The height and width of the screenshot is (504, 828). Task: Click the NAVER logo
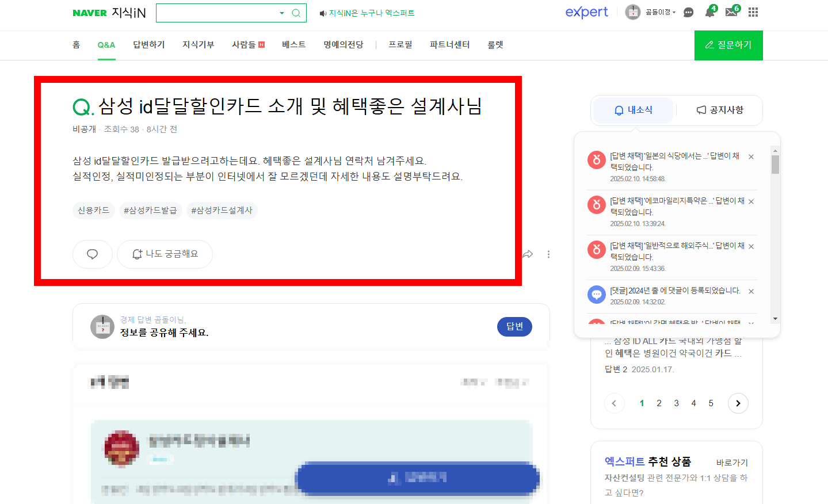(x=90, y=13)
